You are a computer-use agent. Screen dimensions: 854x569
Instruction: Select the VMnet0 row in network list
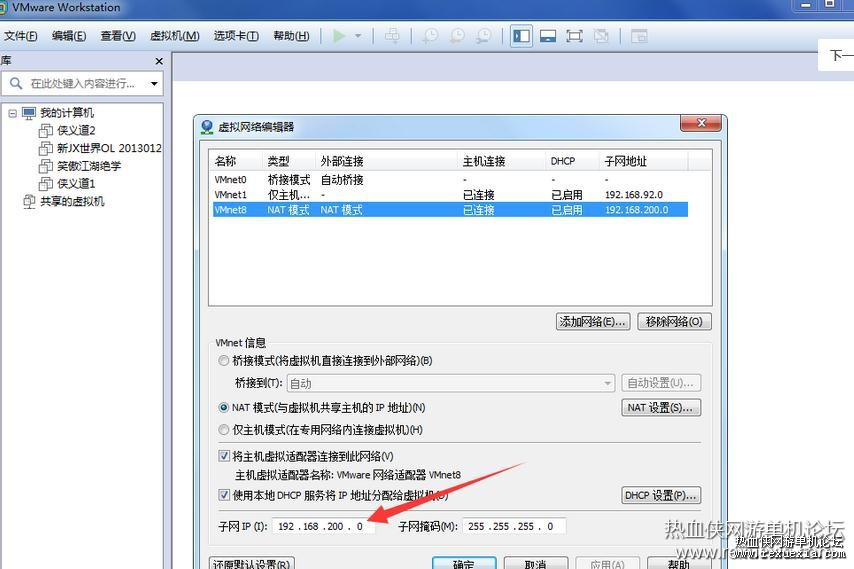click(x=450, y=180)
